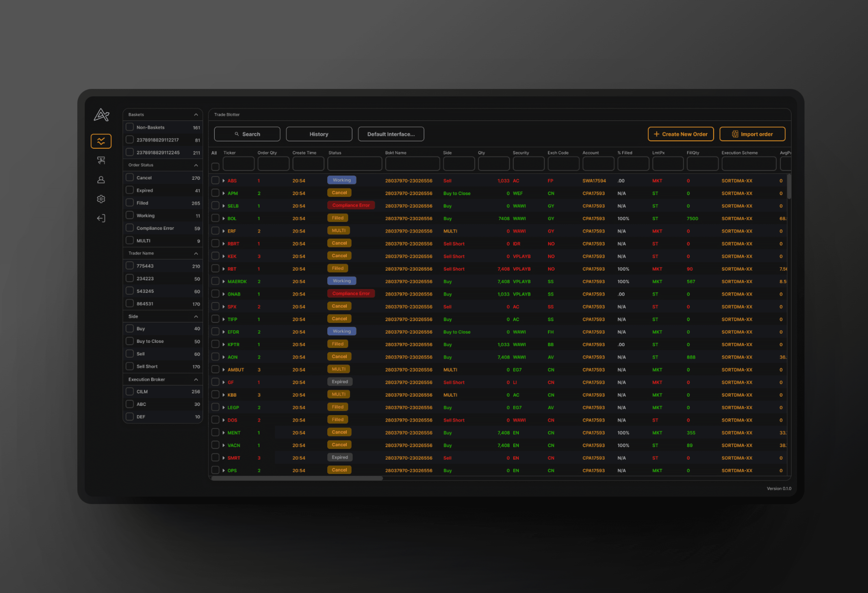The height and width of the screenshot is (593, 868).
Task: Click the Bskt Name column header
Action: click(x=396, y=153)
